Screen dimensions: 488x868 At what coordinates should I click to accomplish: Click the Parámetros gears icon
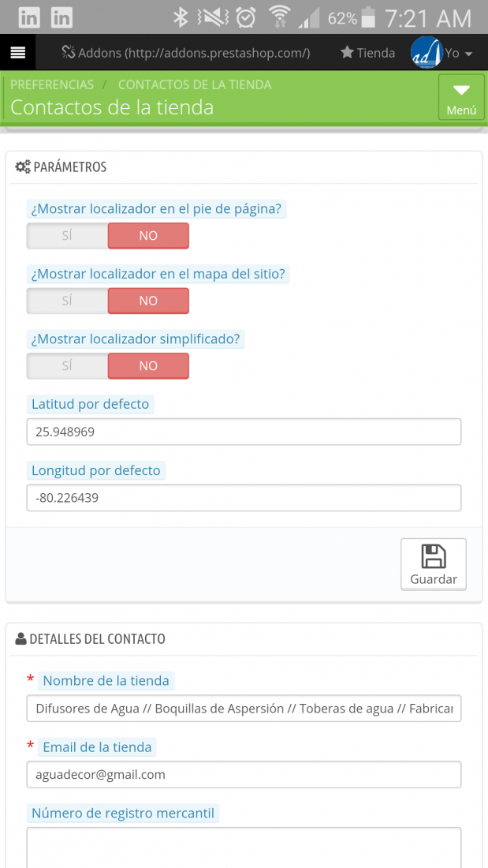coord(23,166)
